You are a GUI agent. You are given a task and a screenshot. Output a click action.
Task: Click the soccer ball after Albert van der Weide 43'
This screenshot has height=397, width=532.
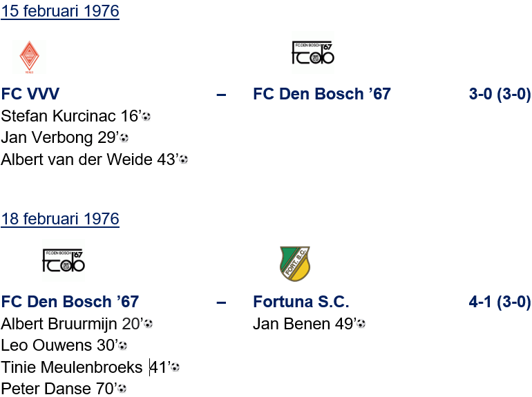(x=183, y=160)
